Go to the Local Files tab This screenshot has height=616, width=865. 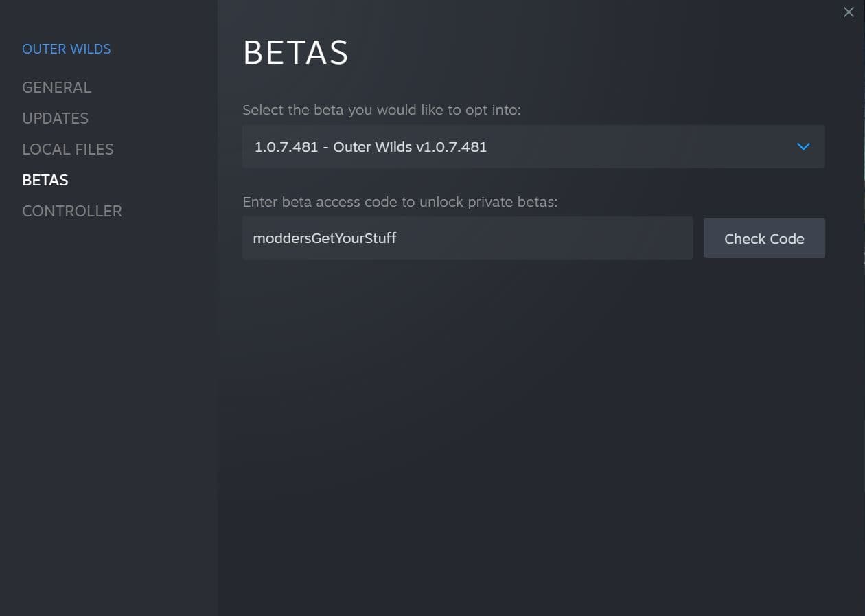click(x=68, y=149)
